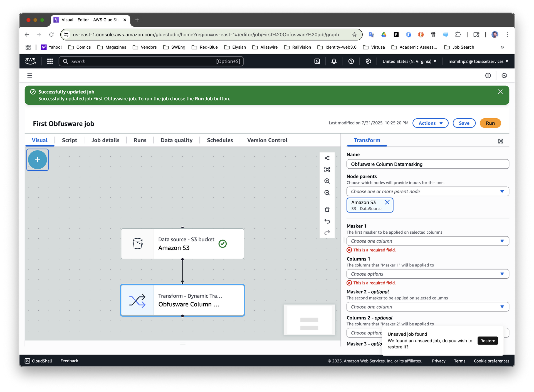Open the AWS CloudShell icon in the top bar
This screenshot has width=534, height=392.
(x=317, y=61)
